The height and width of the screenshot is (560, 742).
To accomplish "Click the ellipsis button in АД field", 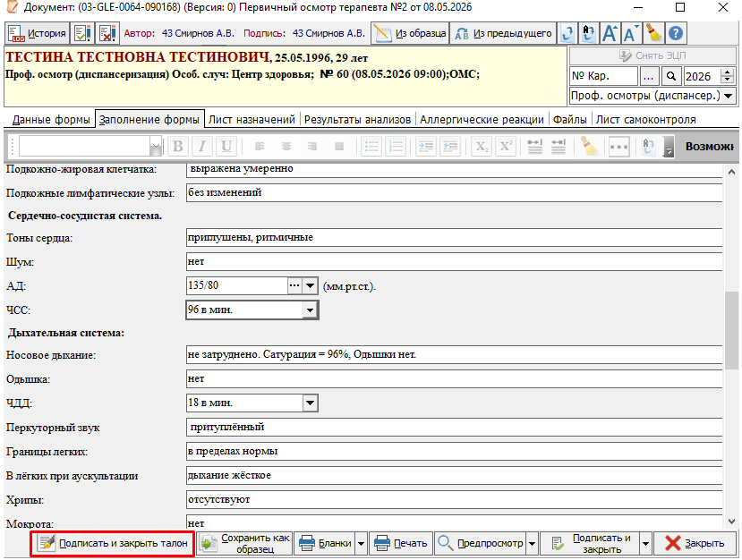I will pos(294,285).
